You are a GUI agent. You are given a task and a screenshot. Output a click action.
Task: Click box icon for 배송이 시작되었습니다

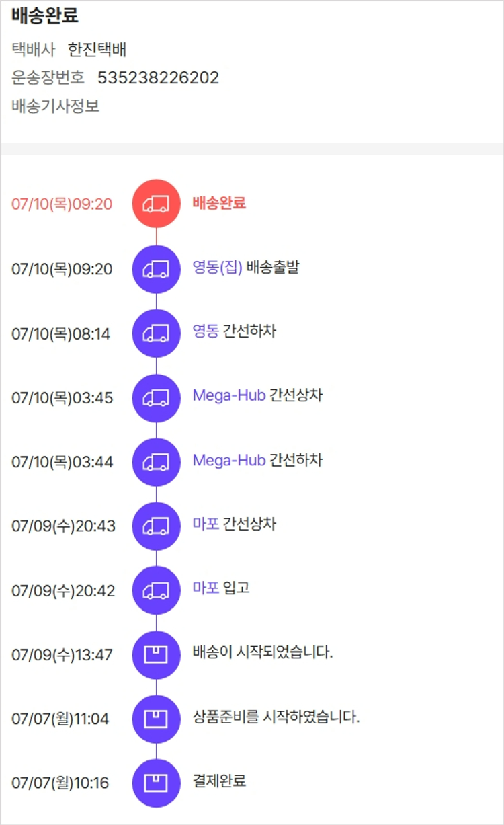tap(157, 654)
